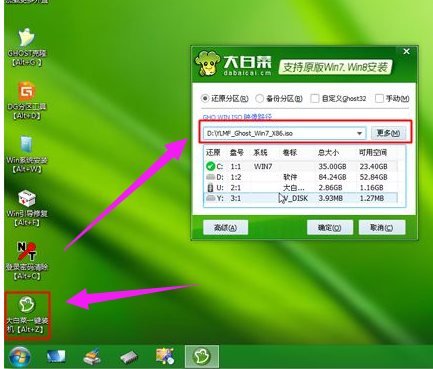
Task: Click the 84.24GB size cell
Action: 332,177
